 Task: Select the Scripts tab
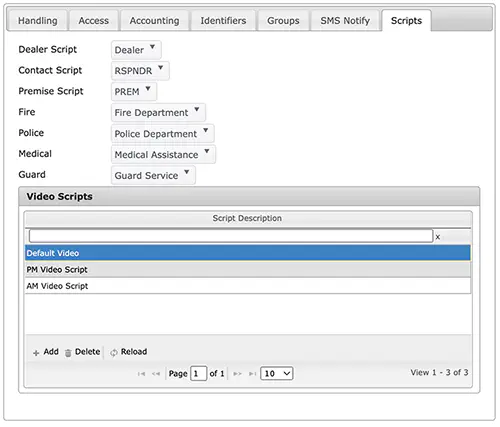tap(406, 21)
